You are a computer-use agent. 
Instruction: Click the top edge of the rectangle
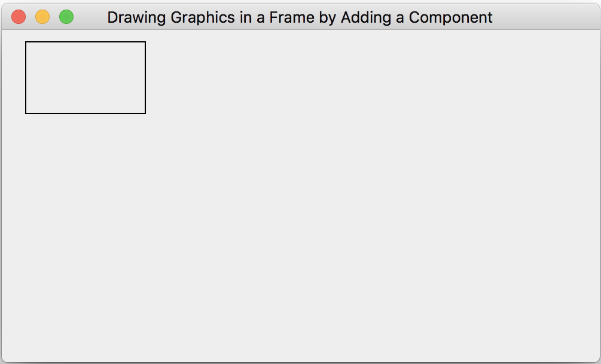86,42
